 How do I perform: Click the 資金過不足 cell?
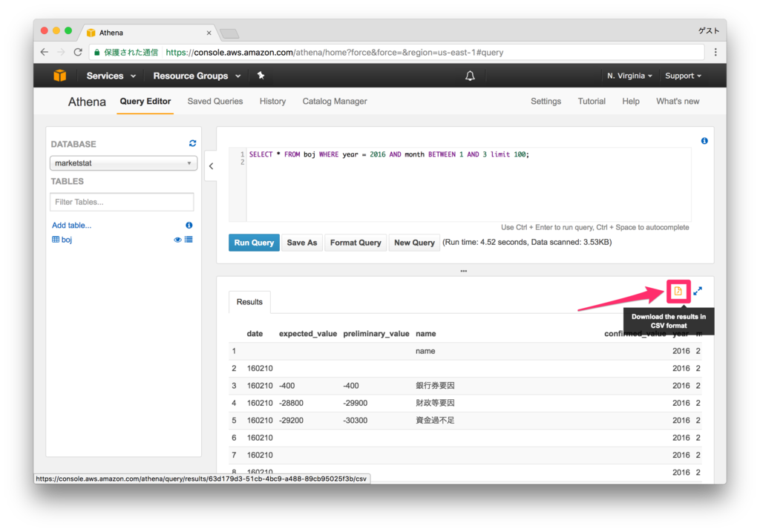coord(435,421)
